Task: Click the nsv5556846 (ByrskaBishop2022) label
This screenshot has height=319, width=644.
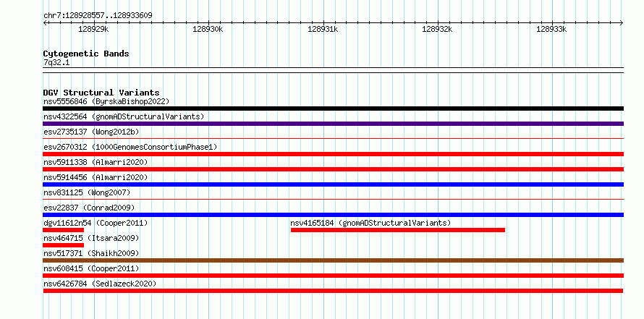Action: click(106, 101)
